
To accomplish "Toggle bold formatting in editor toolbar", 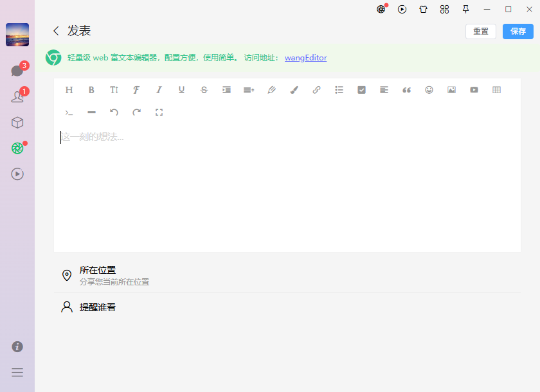I will click(91, 90).
